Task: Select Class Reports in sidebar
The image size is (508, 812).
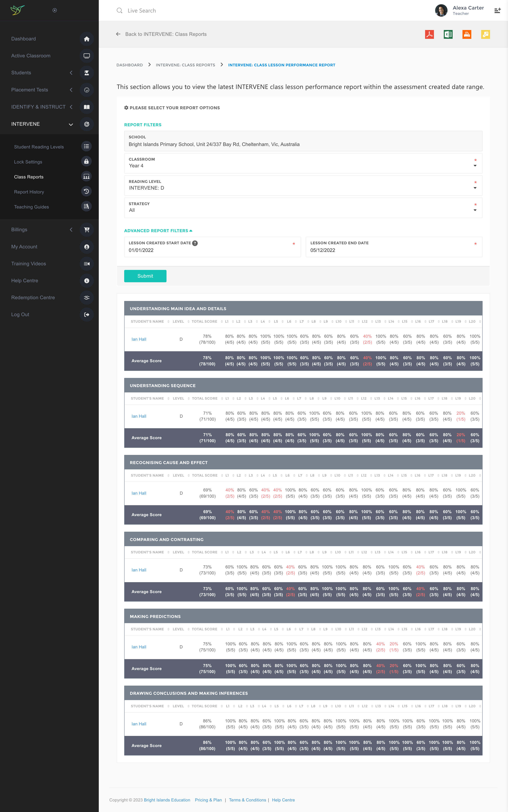Action: tap(29, 177)
